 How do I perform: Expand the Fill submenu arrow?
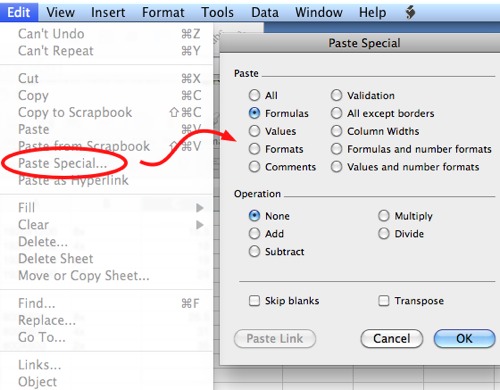pyautogui.click(x=200, y=208)
